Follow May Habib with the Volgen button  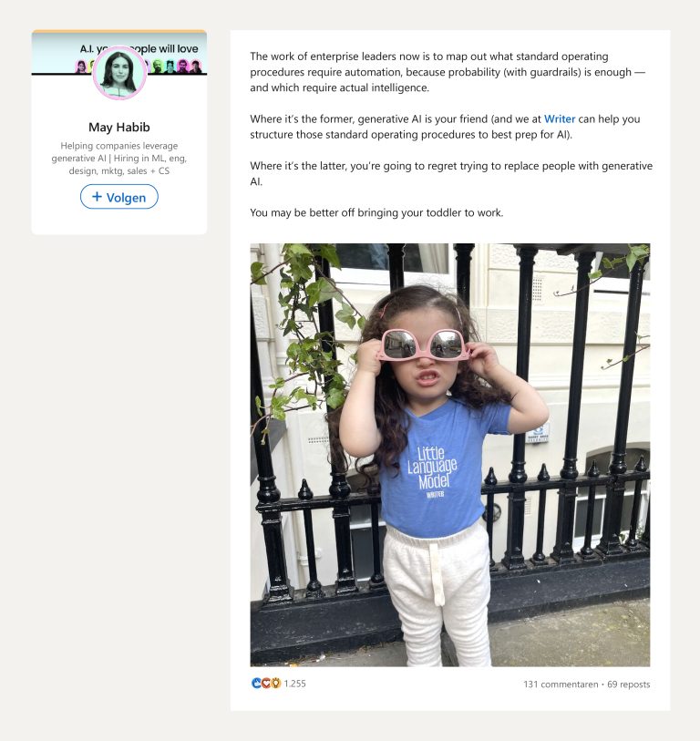119,197
